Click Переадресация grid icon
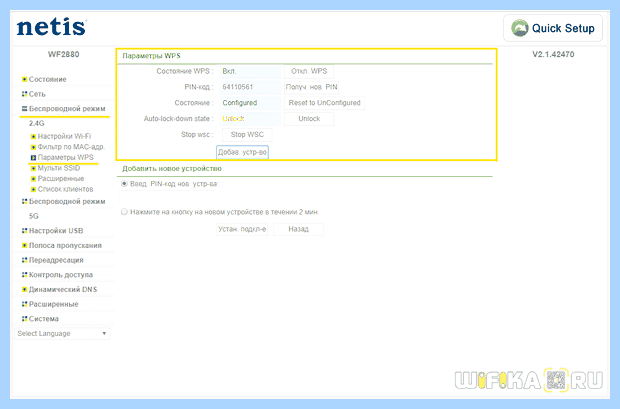The image size is (620, 409). tap(25, 260)
